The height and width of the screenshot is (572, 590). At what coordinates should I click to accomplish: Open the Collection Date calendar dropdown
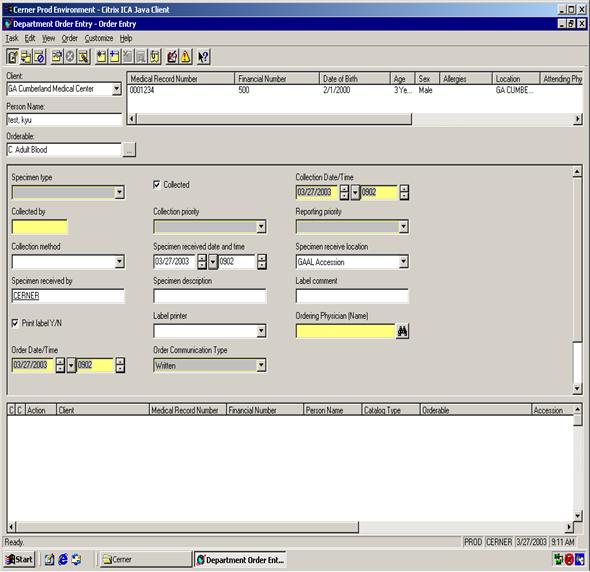point(355,192)
